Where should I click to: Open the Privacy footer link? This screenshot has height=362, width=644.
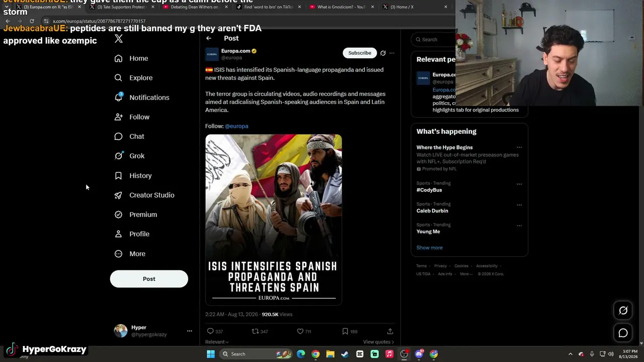pyautogui.click(x=440, y=266)
